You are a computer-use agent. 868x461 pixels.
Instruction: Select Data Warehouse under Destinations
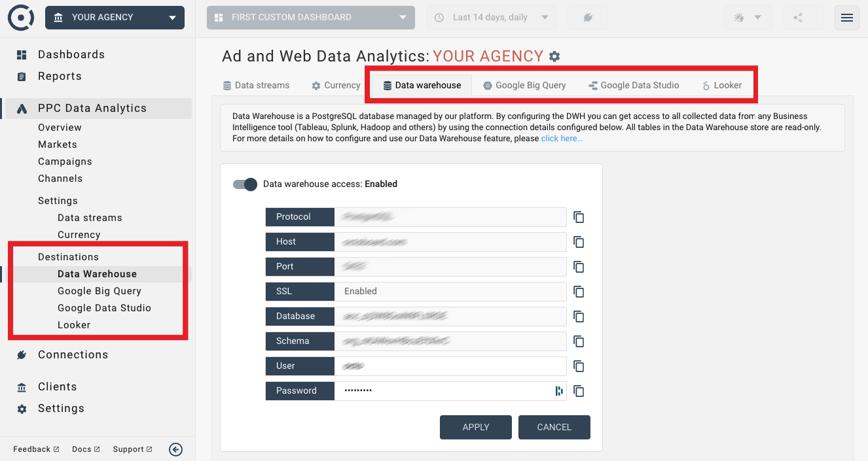(x=98, y=274)
